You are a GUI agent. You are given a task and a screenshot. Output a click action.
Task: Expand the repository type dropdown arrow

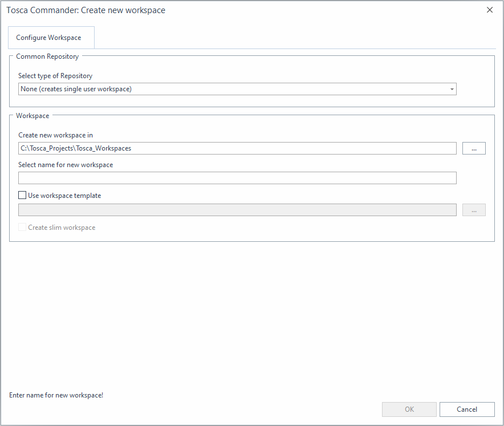pos(452,89)
